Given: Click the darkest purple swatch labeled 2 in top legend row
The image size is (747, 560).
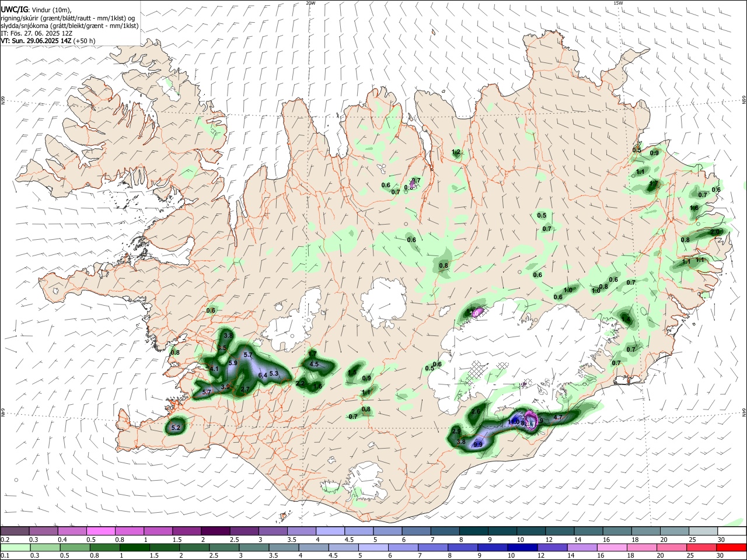Looking at the screenshot, I should 215,531.
